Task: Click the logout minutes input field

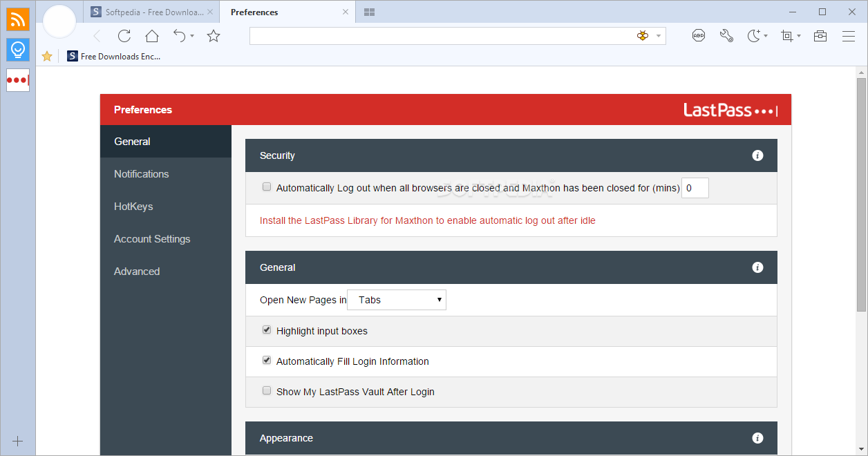Action: 695,188
